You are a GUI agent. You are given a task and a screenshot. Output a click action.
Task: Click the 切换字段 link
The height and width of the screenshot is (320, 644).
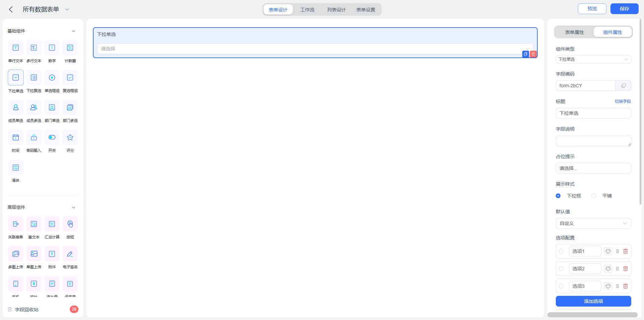pyautogui.click(x=623, y=101)
